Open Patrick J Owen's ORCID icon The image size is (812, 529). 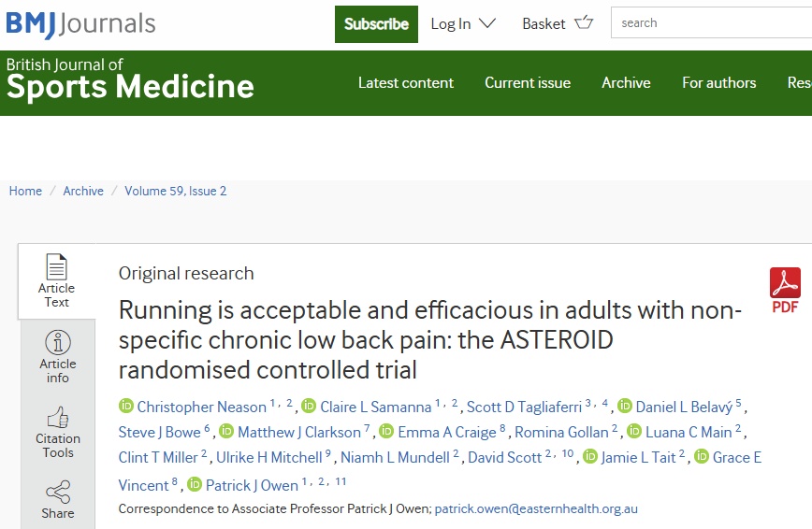195,485
